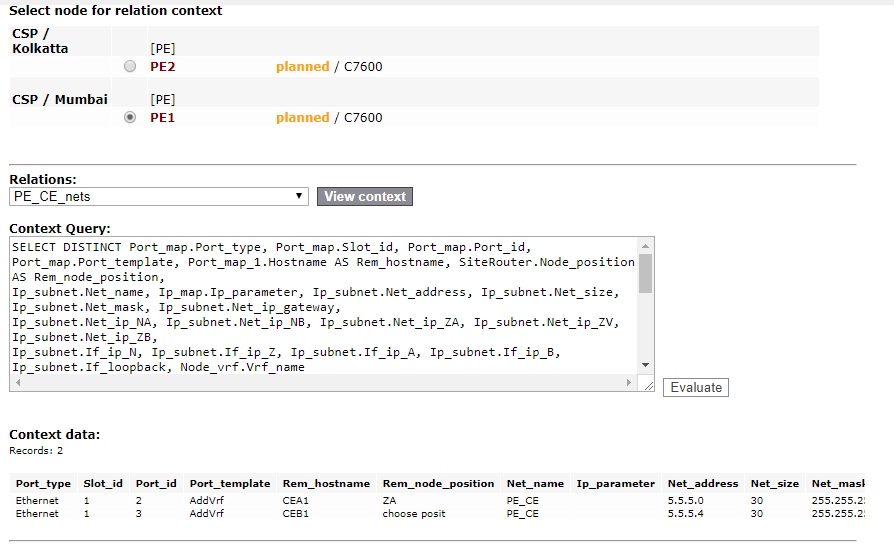The width and height of the screenshot is (894, 546).
Task: Click query vertical scrollbar down arrow
Action: (646, 366)
